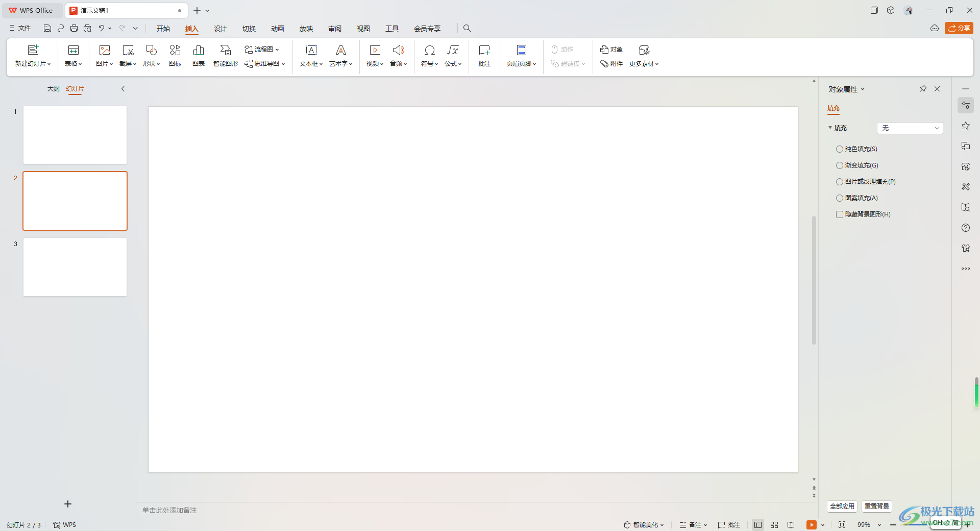Open the Picture (图片) insert icon
This screenshot has width=980, height=531.
tap(105, 50)
